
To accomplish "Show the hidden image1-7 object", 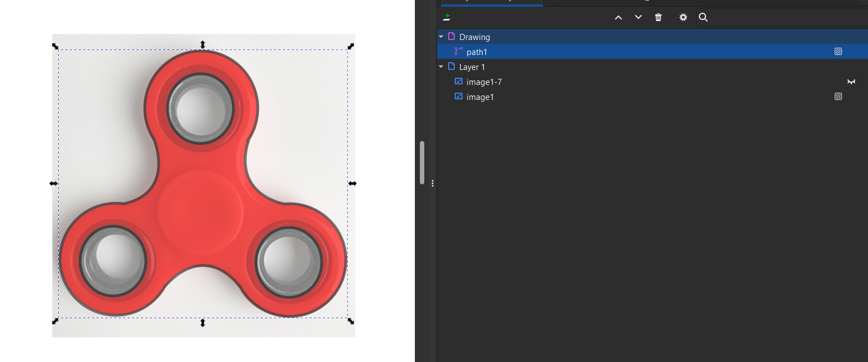I will (x=851, y=82).
